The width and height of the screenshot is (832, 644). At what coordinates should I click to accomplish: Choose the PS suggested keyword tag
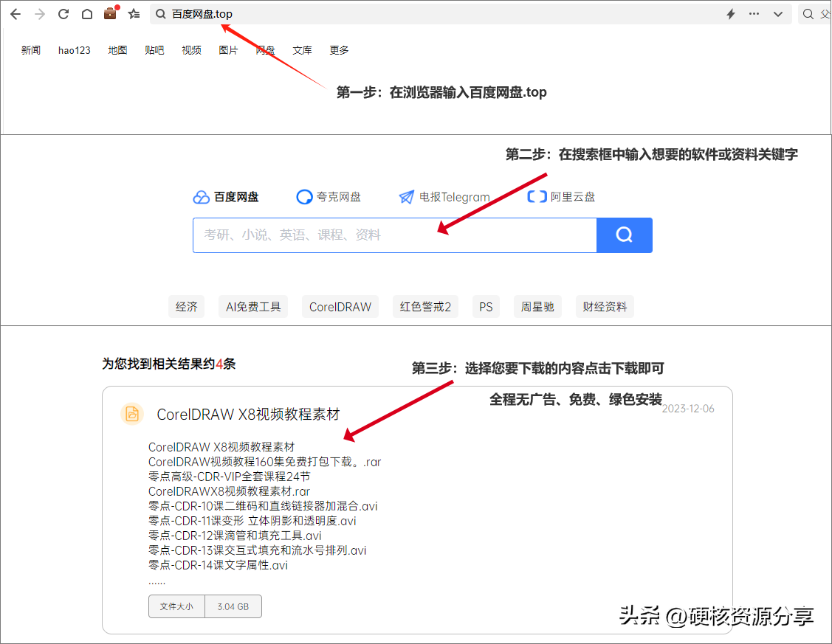[x=486, y=307]
